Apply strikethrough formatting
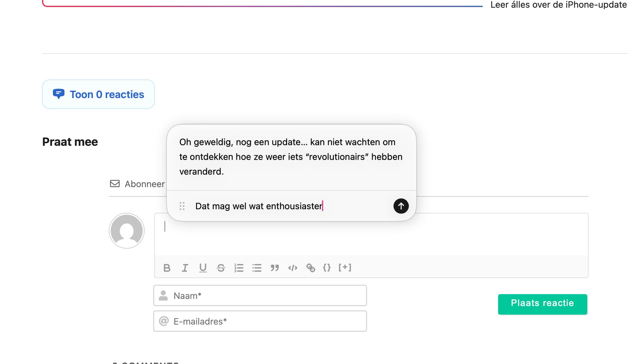 221,268
